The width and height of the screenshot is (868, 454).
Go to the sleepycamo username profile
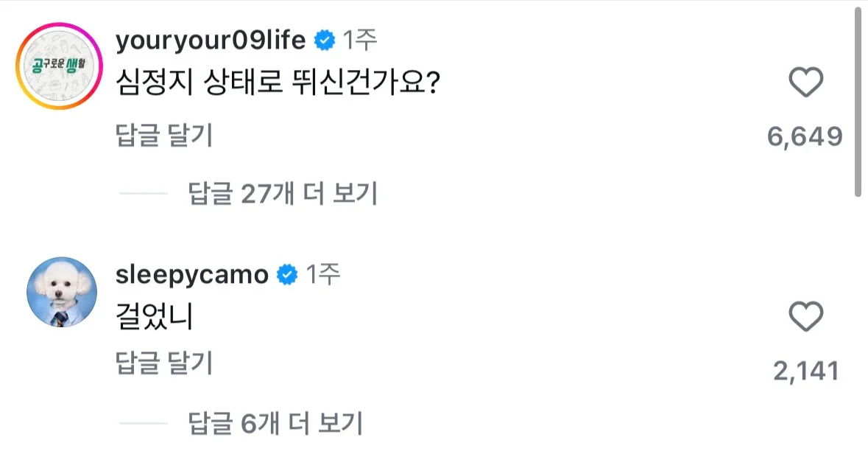[192, 276]
